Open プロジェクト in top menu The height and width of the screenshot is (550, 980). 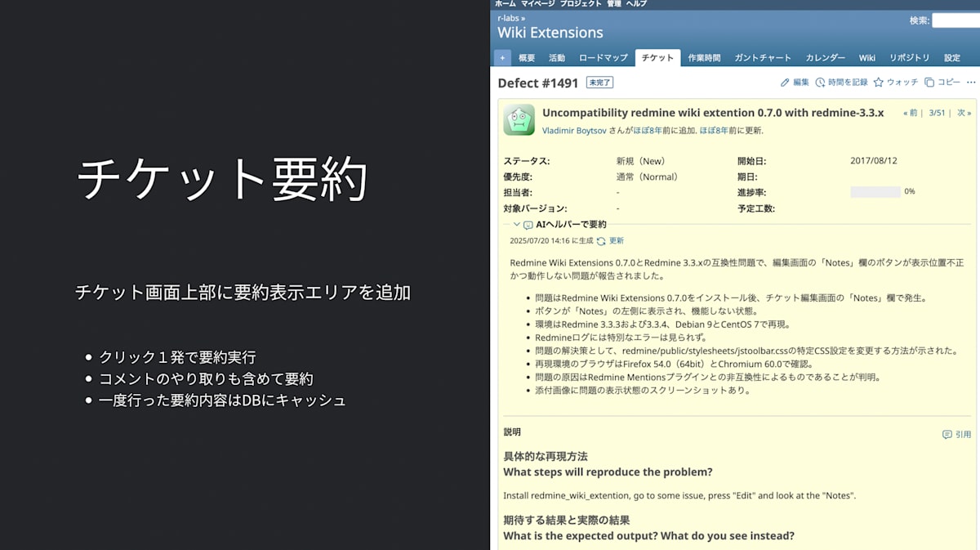pyautogui.click(x=581, y=4)
